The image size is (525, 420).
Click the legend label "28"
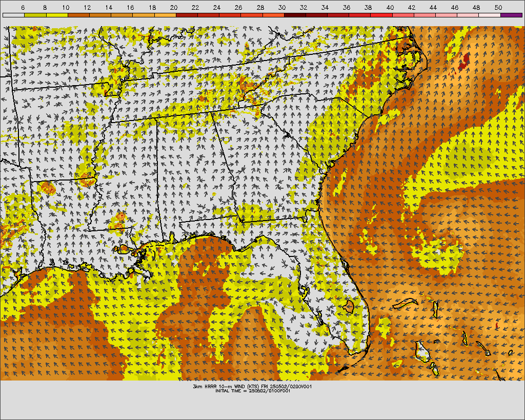[260, 7]
